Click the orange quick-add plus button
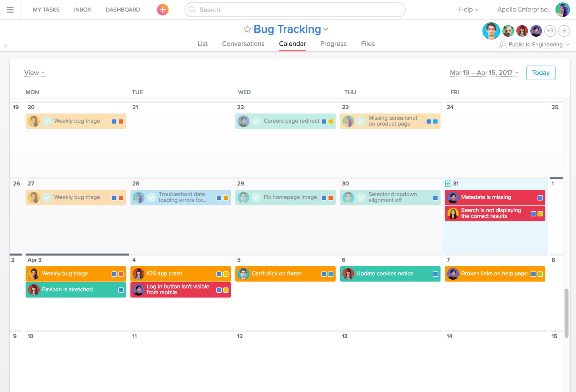 162,10
